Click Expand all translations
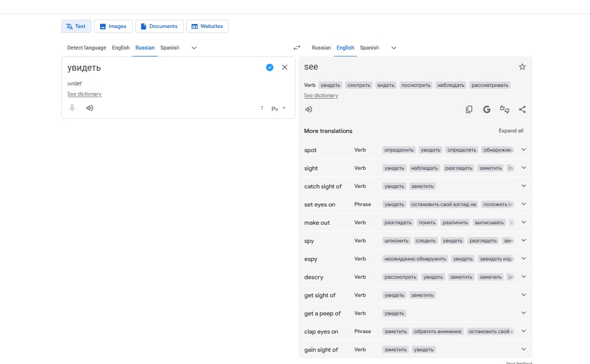The height and width of the screenshot is (364, 590). [511, 131]
